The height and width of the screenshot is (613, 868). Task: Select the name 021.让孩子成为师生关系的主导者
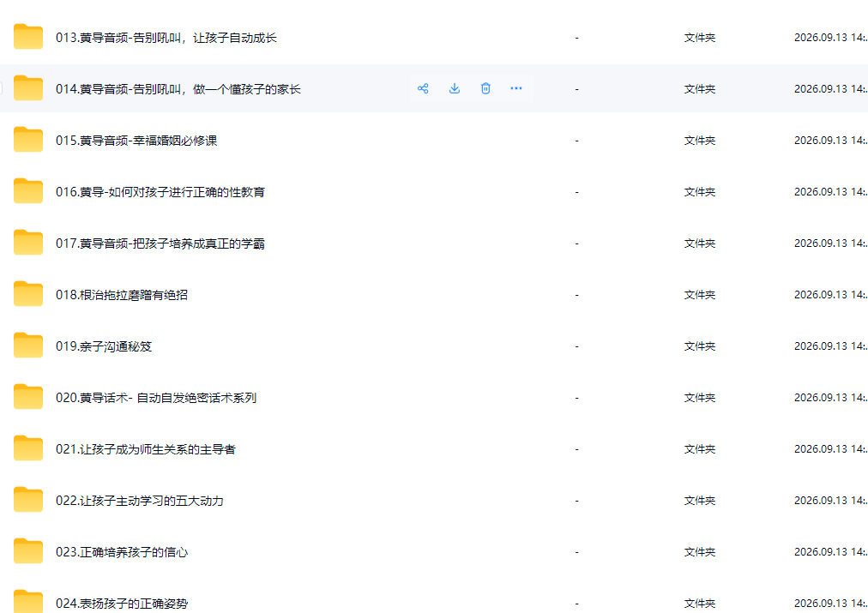point(146,449)
